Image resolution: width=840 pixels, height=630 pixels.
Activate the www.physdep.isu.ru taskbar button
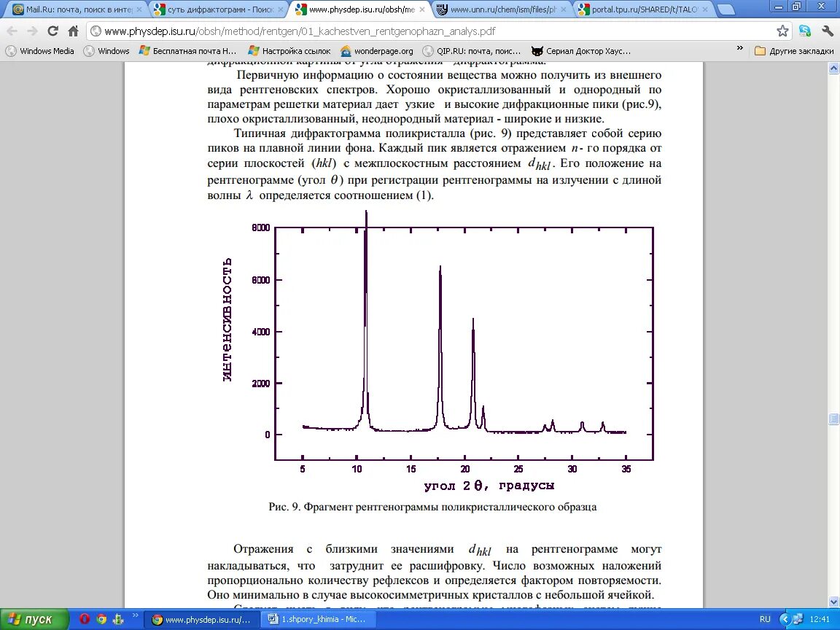point(203,619)
